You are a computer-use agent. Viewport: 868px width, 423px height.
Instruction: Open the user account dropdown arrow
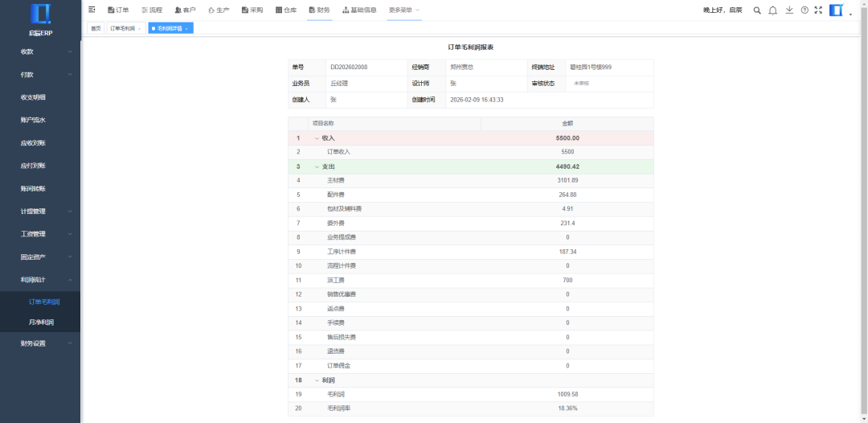[850, 14]
